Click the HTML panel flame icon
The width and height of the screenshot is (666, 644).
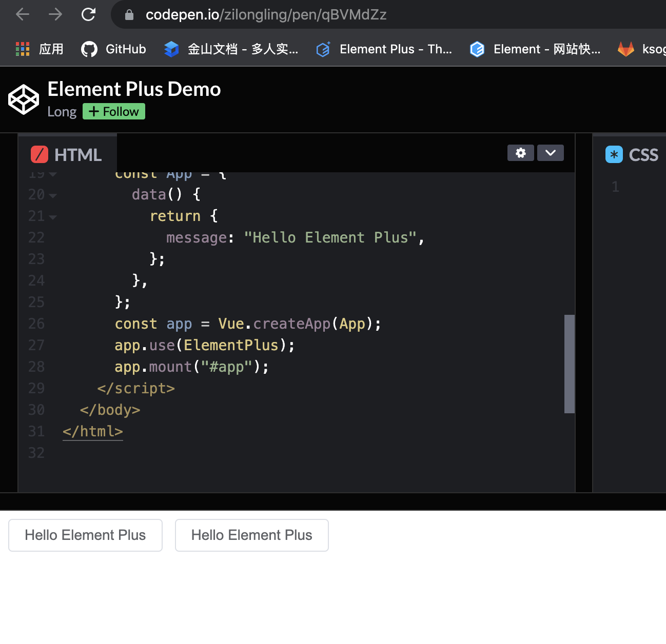(40, 154)
